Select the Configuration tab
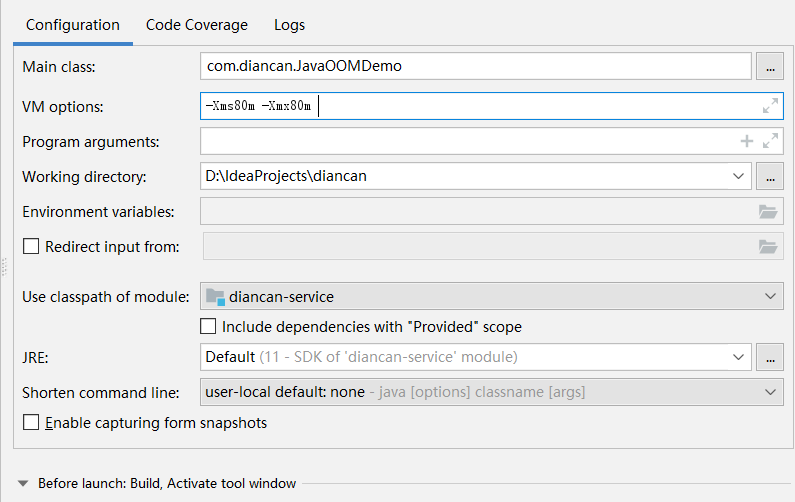This screenshot has width=795, height=502. (72, 24)
